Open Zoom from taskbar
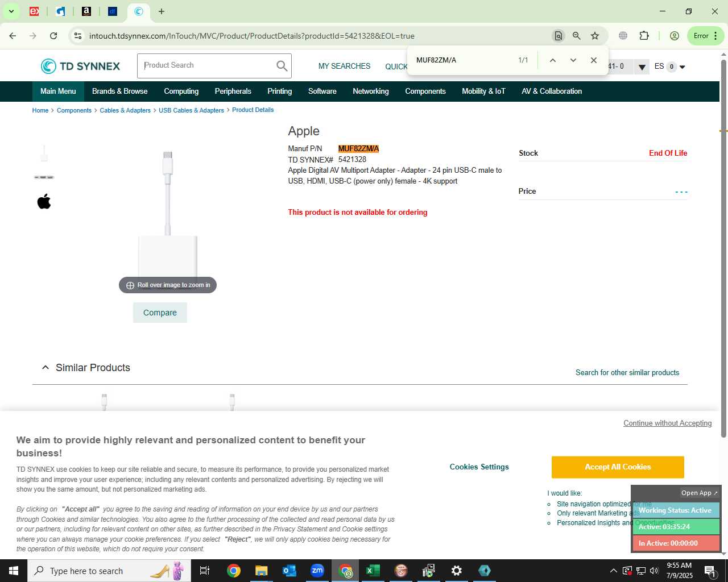Image resolution: width=728 pixels, height=582 pixels. click(x=317, y=571)
